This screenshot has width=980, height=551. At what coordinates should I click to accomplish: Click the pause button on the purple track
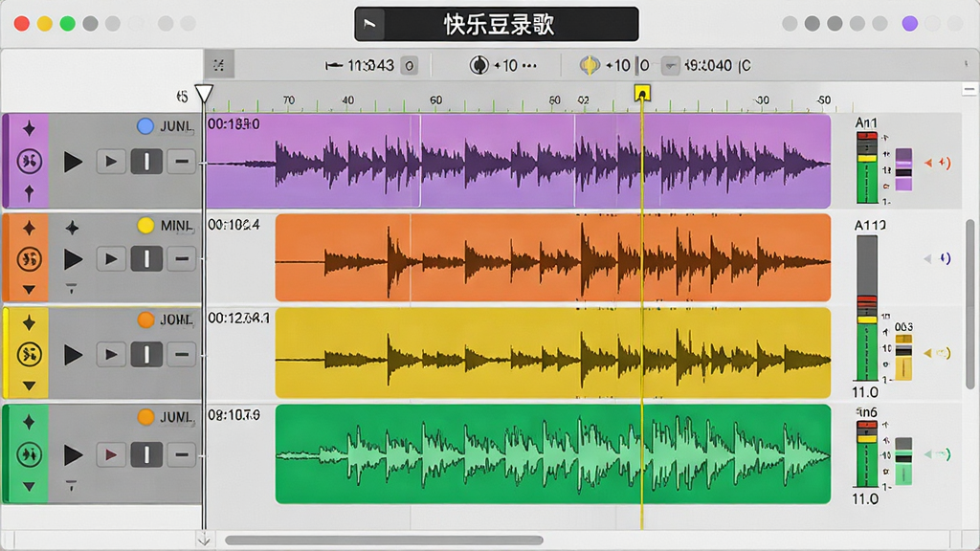coord(146,162)
